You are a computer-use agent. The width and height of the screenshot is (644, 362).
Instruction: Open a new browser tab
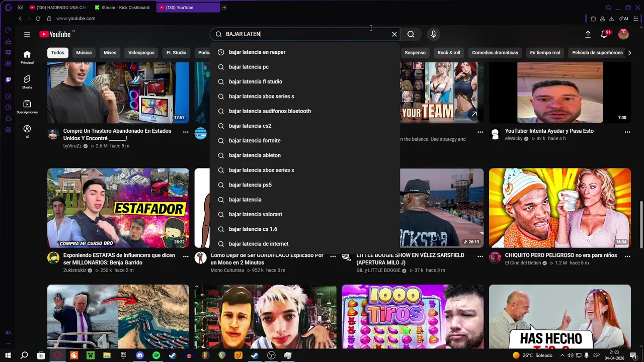click(x=224, y=8)
